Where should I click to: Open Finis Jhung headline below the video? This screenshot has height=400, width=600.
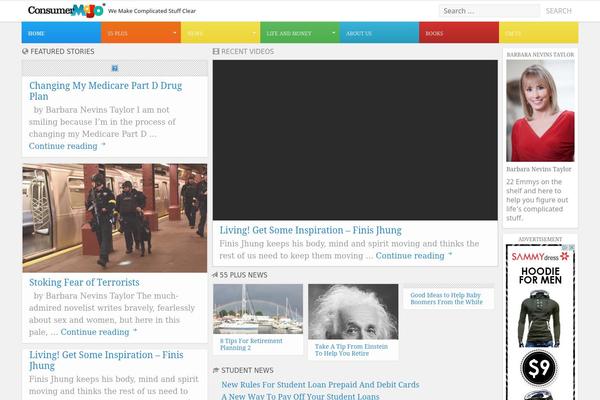[x=310, y=230]
